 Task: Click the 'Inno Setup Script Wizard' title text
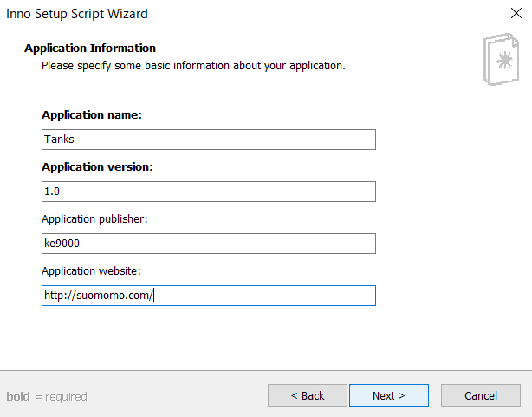click(77, 14)
